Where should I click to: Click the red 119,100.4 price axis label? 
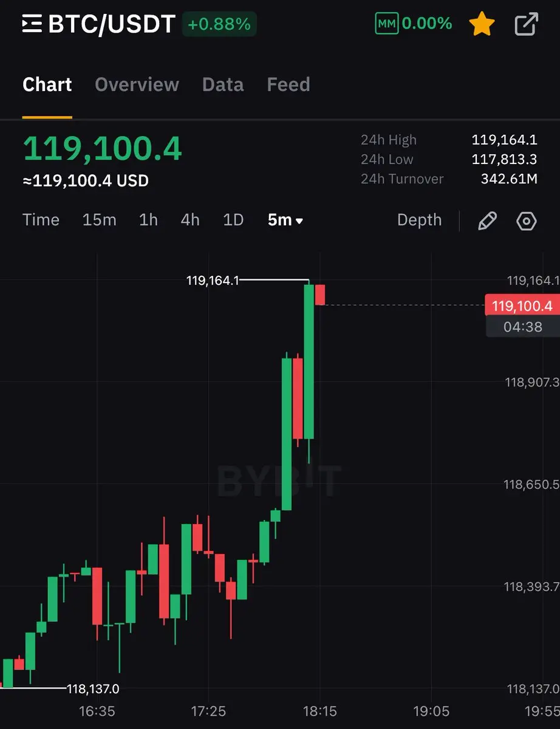(x=522, y=305)
